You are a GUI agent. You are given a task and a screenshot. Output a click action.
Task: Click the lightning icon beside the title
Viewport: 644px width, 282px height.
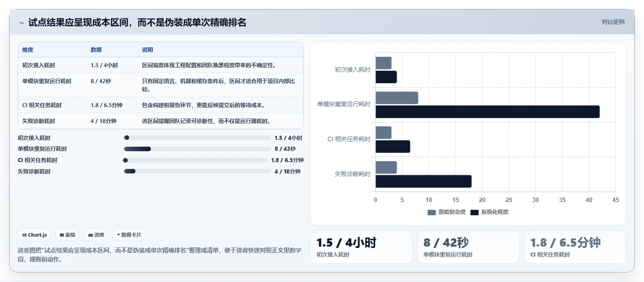point(21,23)
